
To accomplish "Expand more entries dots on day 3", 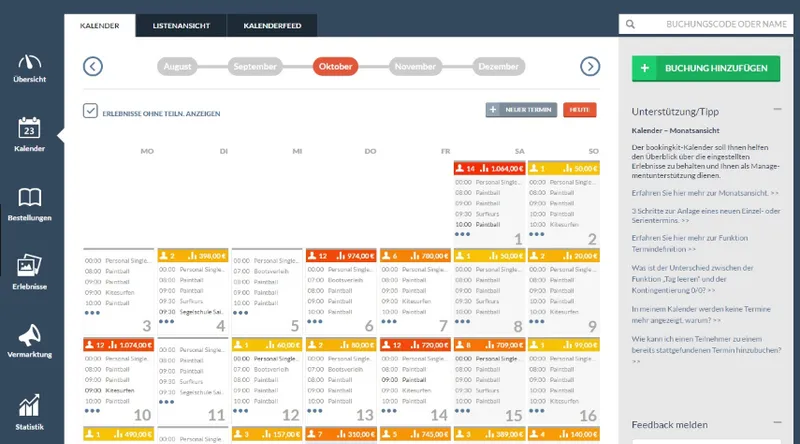I will tap(92, 313).
